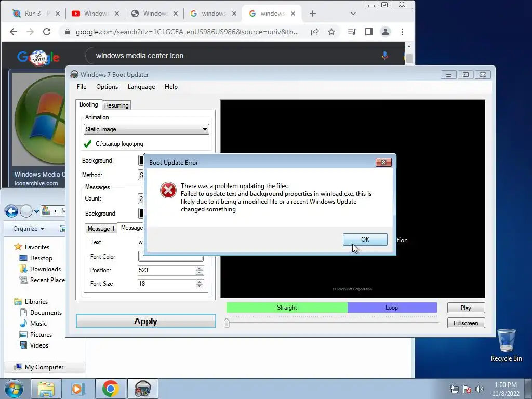Decrease the Font Size with the down arrow

tap(199, 286)
